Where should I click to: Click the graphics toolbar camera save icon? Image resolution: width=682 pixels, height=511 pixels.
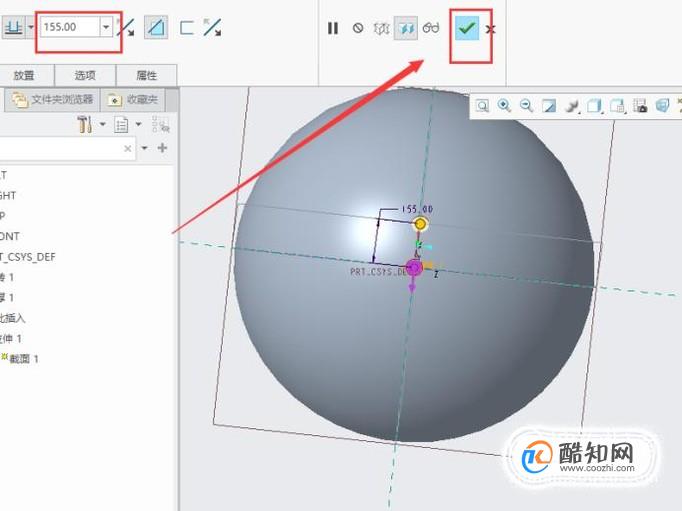pos(640,106)
